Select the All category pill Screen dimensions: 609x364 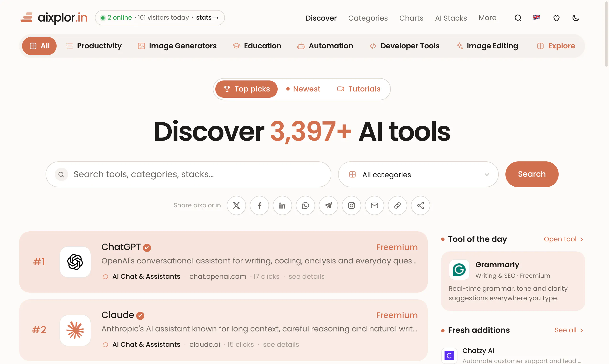pos(39,46)
